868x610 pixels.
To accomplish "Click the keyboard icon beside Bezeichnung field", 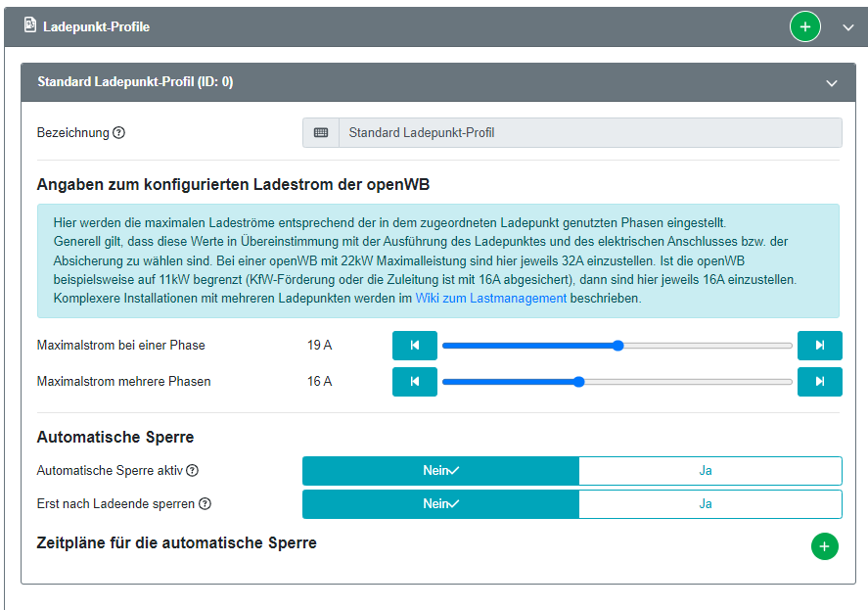I will coord(321,132).
